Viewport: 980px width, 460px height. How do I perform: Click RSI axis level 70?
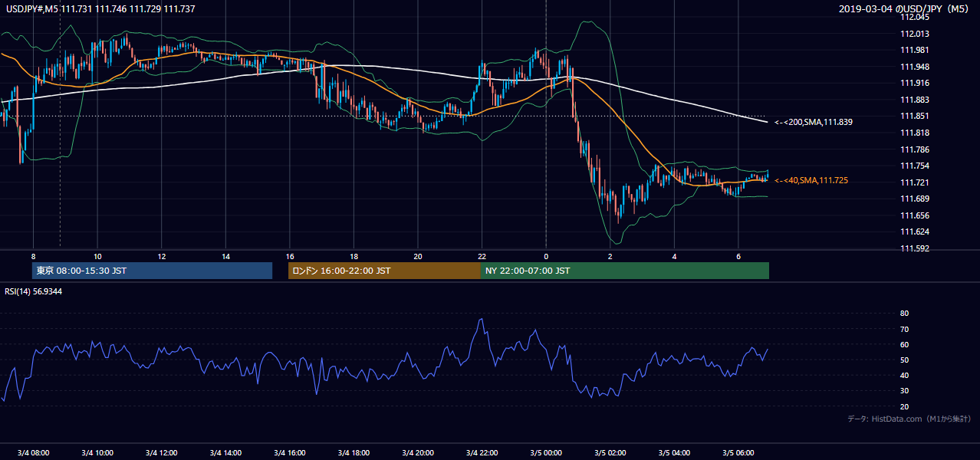904,329
